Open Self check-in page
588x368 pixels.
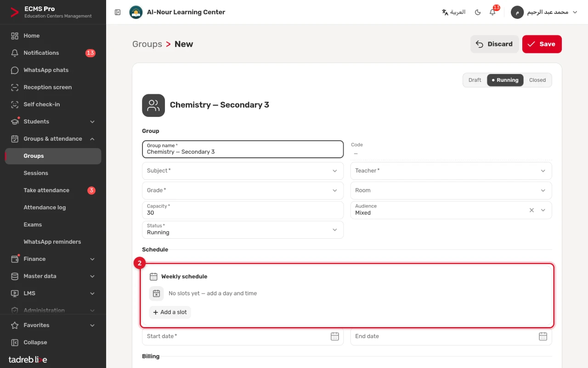(53, 104)
